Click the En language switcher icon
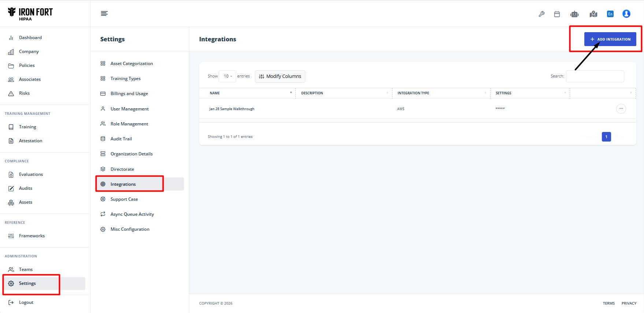The image size is (644, 313). pyautogui.click(x=610, y=14)
